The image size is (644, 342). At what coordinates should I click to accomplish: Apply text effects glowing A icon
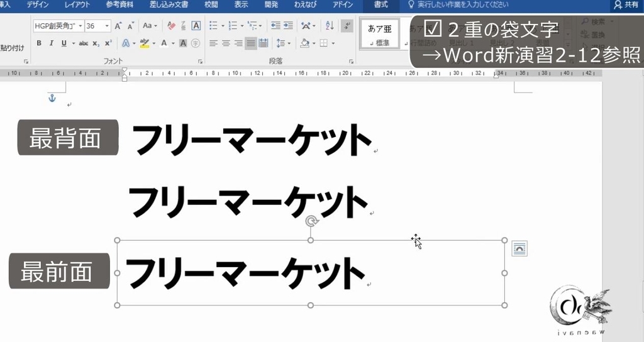coord(126,43)
